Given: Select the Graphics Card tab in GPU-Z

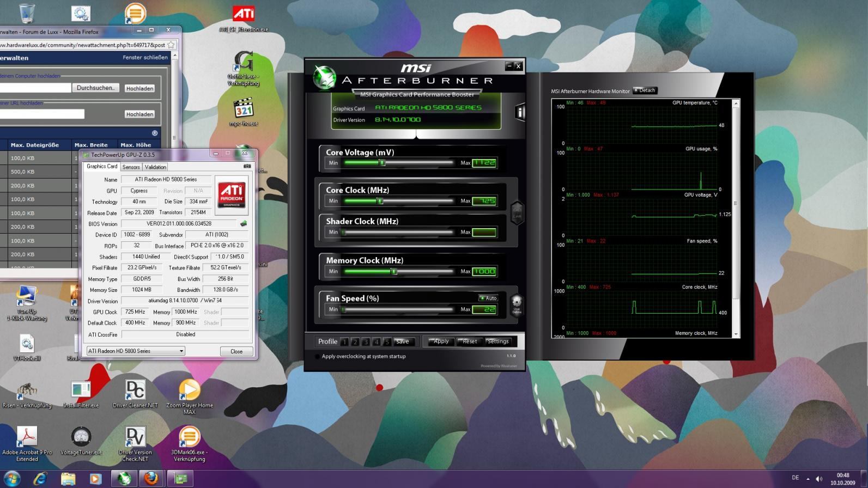Looking at the screenshot, I should [102, 167].
